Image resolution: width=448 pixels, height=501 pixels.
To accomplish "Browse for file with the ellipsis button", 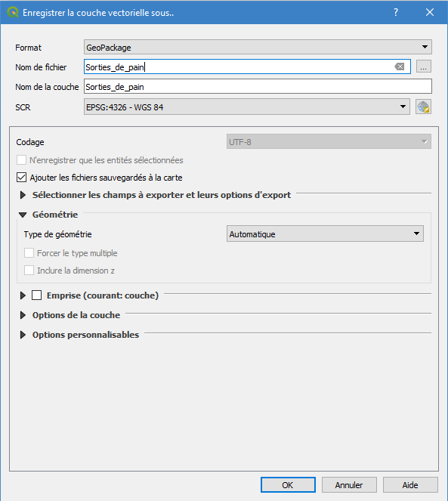I will click(423, 66).
